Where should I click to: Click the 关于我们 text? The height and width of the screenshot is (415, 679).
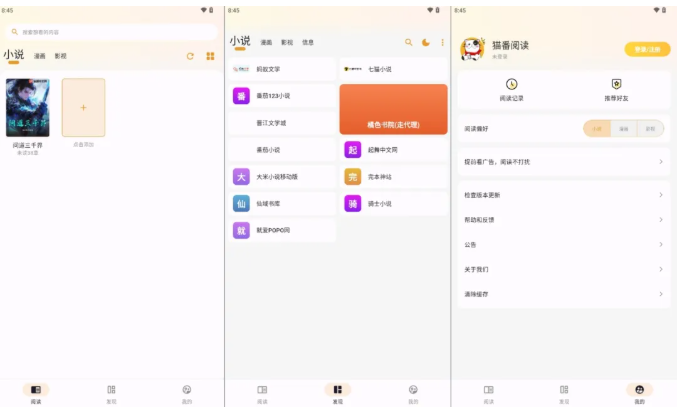point(476,269)
